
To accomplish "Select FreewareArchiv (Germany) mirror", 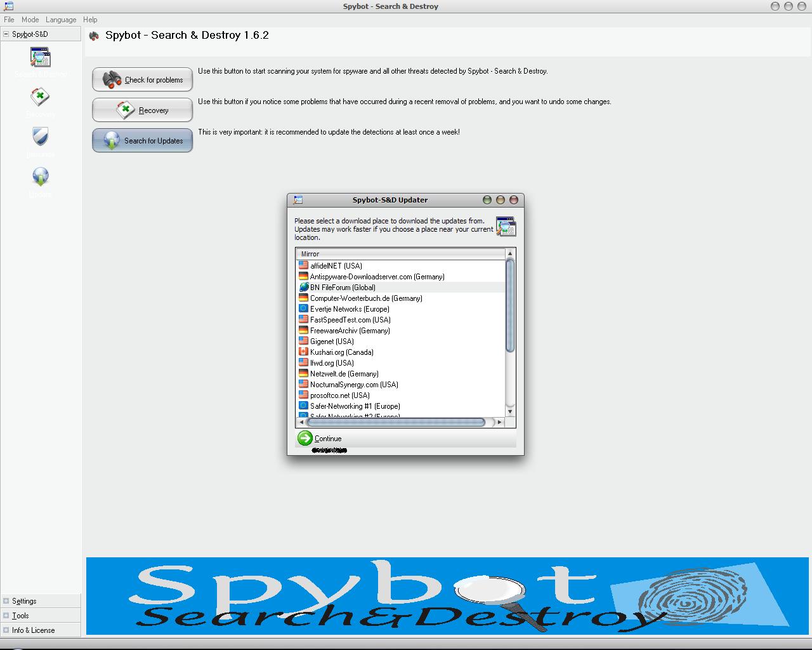I will pyautogui.click(x=401, y=331).
